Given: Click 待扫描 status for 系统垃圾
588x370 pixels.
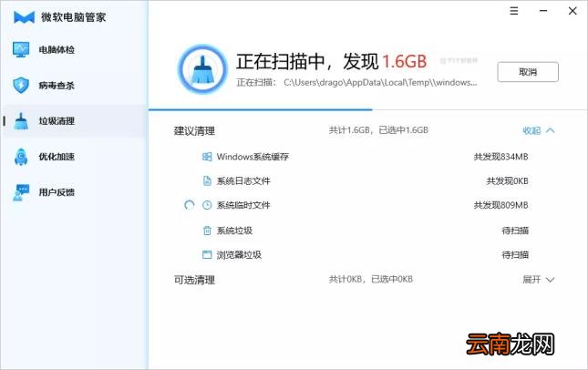Looking at the screenshot, I should (x=515, y=231).
